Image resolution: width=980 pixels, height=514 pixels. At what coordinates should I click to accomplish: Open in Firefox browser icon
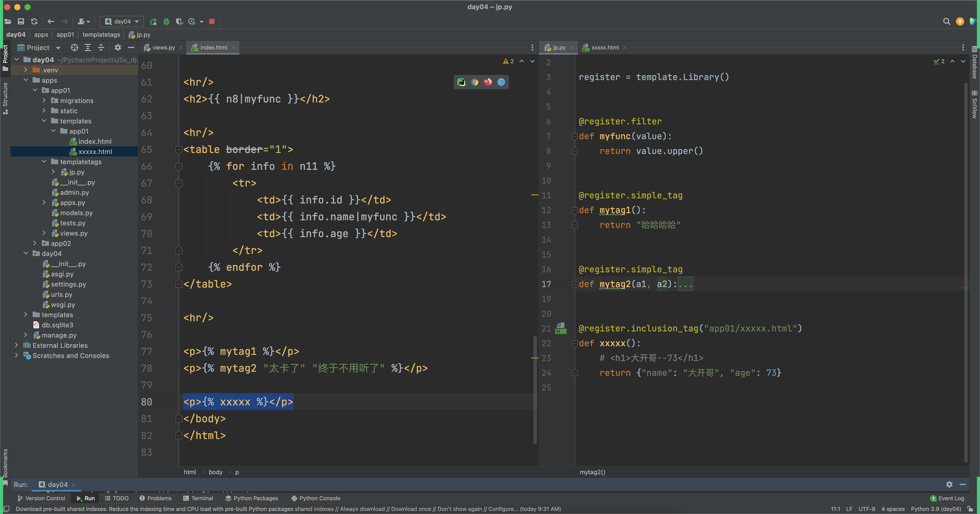tap(488, 82)
